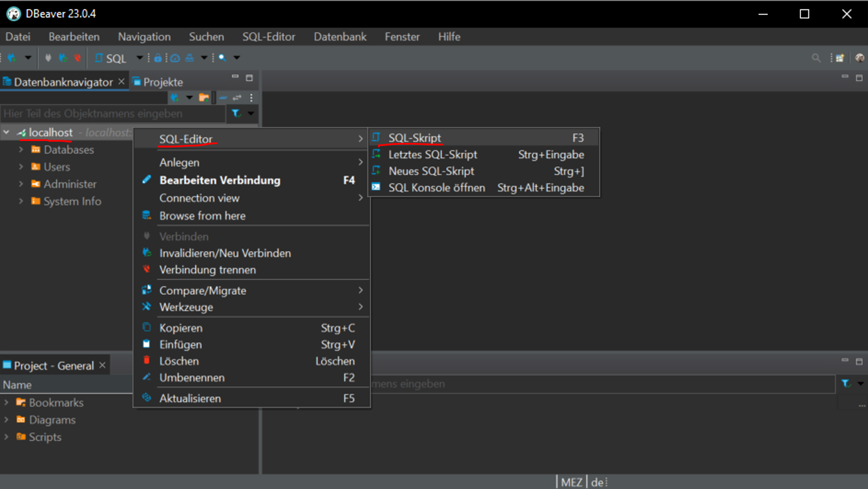The width and height of the screenshot is (868, 489).
Task: Click the reconnect plug icon in main toolbar
Action: [x=63, y=58]
